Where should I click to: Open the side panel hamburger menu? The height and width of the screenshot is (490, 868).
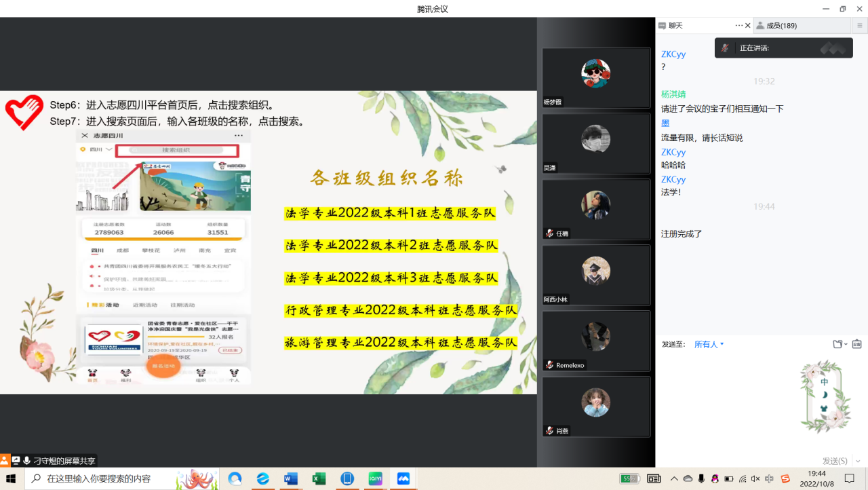coord(859,26)
